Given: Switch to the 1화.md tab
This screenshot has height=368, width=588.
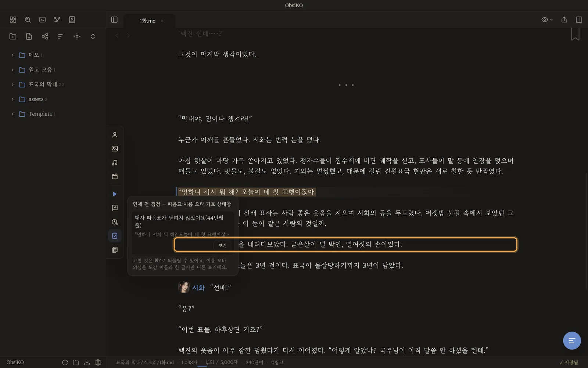Looking at the screenshot, I should tap(147, 21).
